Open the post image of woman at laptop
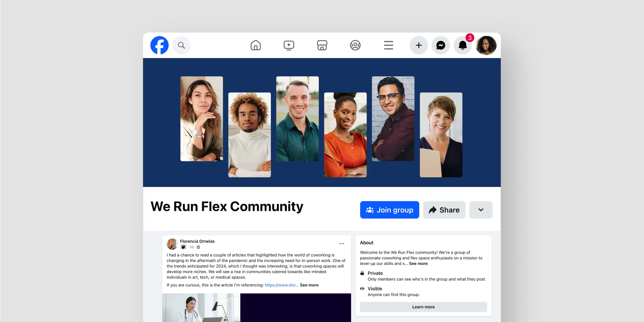 201,308
